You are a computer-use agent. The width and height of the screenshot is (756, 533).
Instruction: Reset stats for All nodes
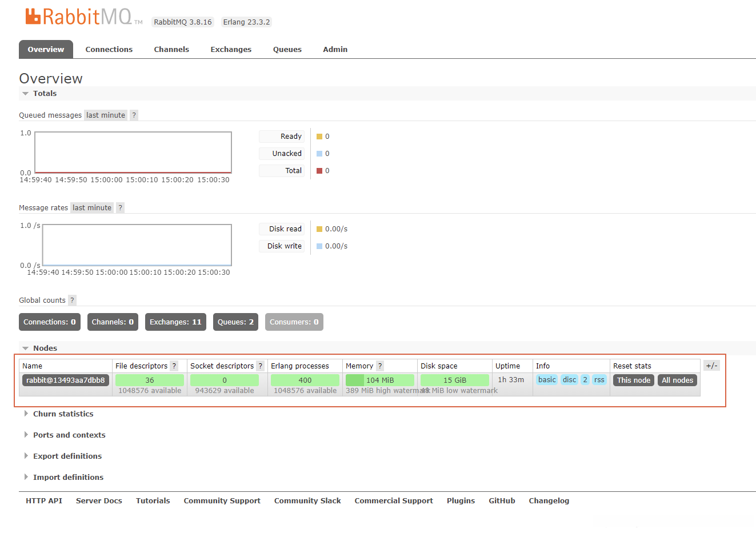pyautogui.click(x=678, y=380)
